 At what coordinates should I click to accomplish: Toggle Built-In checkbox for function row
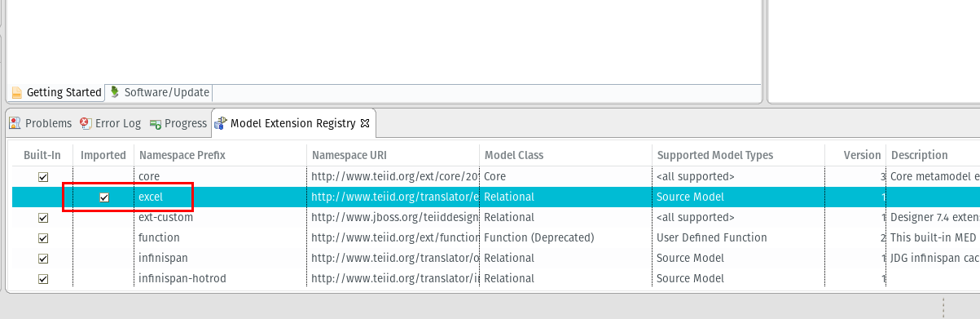pyautogui.click(x=43, y=238)
